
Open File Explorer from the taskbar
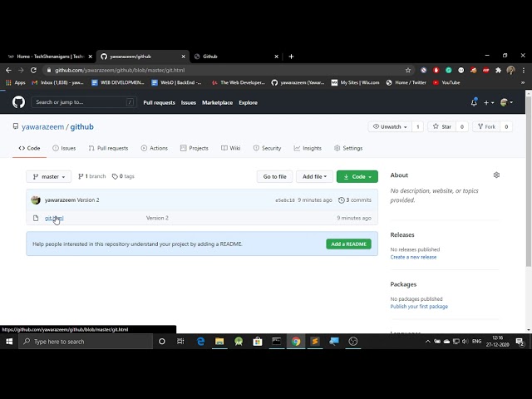pyautogui.click(x=219, y=342)
